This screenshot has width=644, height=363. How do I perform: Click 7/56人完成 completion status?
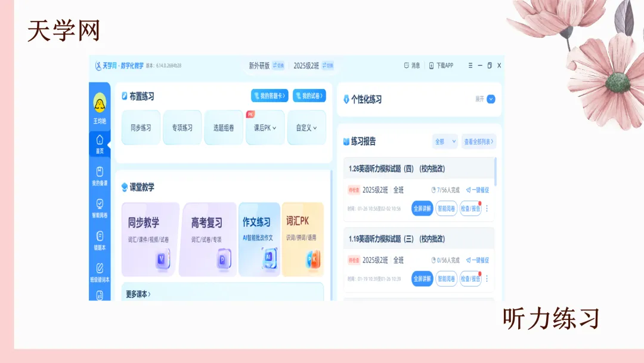click(x=445, y=190)
